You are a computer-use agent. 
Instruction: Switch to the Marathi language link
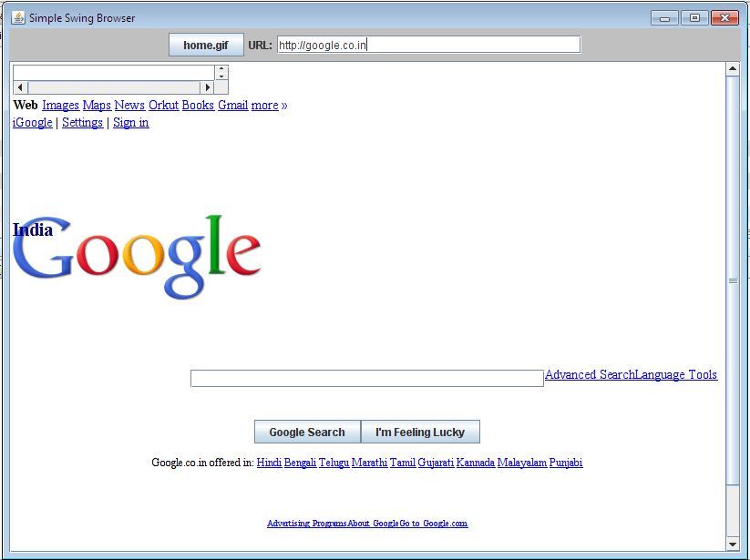pyautogui.click(x=369, y=463)
